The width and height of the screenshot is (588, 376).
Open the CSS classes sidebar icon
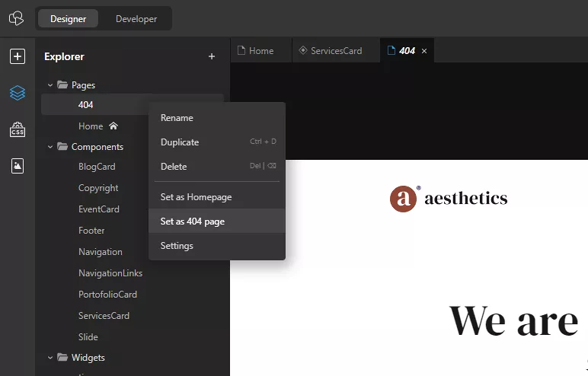pos(17,129)
